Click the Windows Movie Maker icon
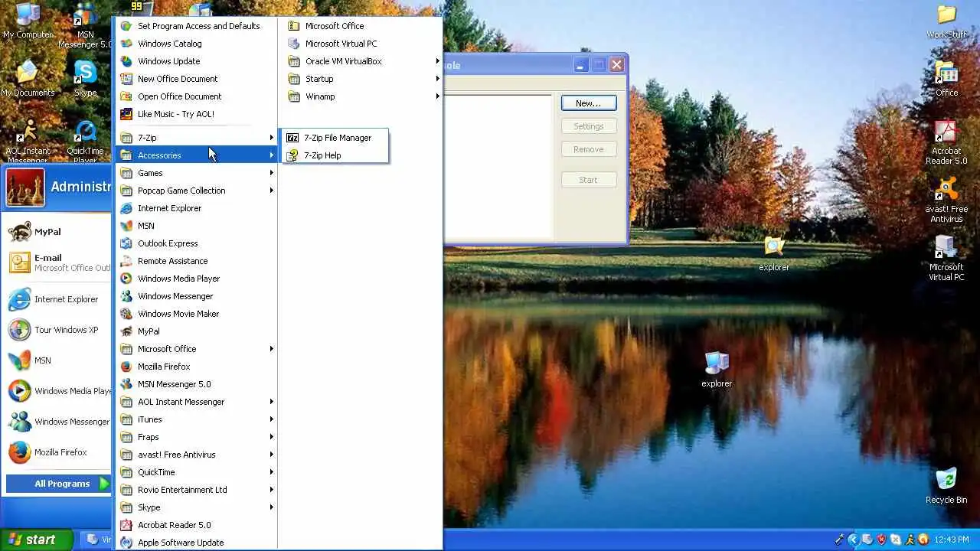Screen dimensions: 980x551 pos(126,314)
